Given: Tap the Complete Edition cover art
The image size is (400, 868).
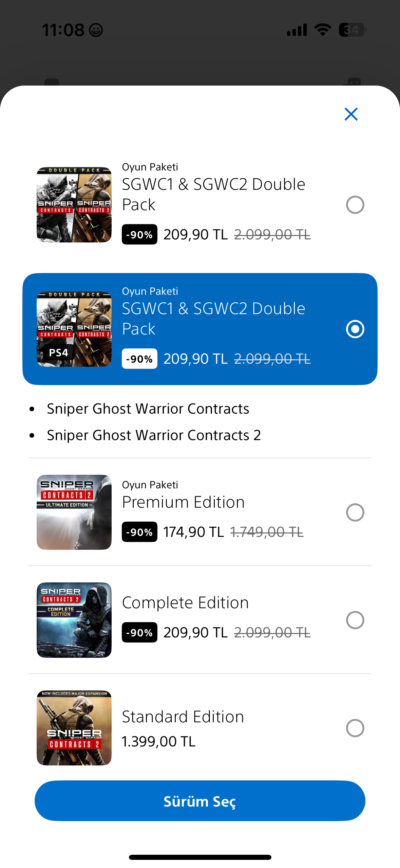Looking at the screenshot, I should 74,620.
